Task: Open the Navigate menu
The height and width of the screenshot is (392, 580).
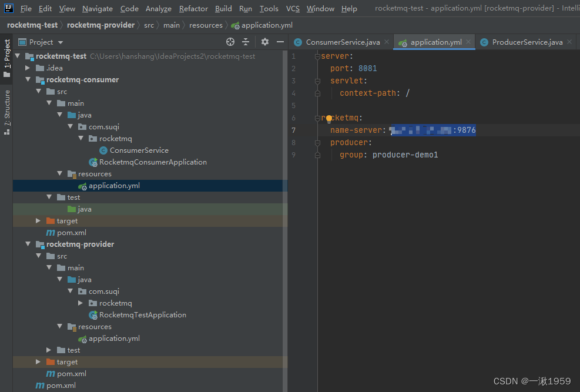Action: pos(98,8)
